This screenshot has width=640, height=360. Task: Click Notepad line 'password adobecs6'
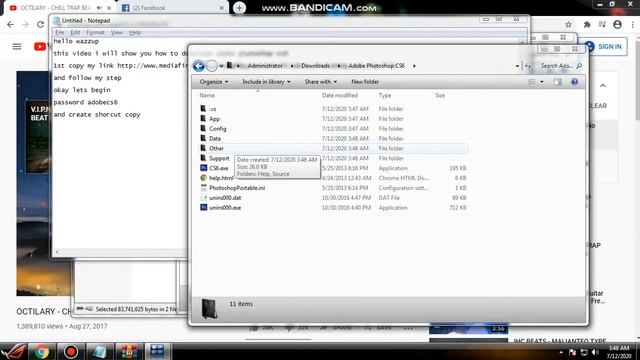86,102
